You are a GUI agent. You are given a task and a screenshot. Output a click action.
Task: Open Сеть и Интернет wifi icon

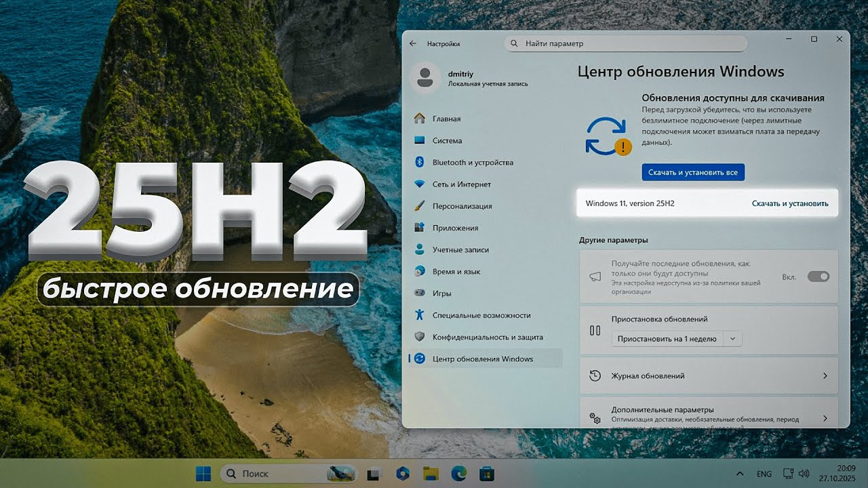tap(420, 184)
